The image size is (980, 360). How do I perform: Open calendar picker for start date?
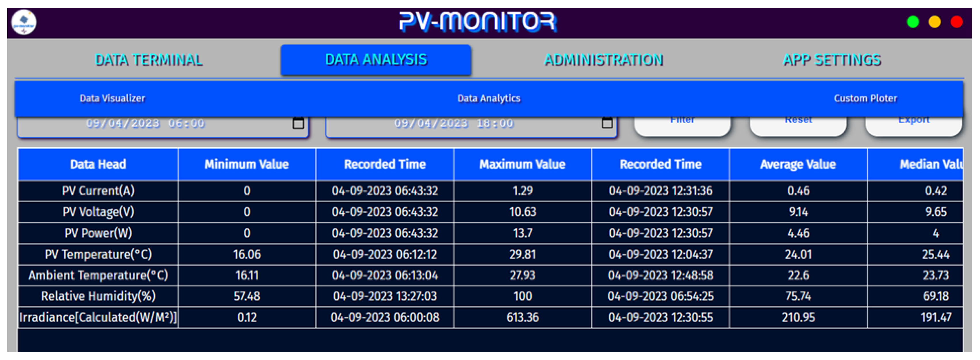tap(298, 123)
